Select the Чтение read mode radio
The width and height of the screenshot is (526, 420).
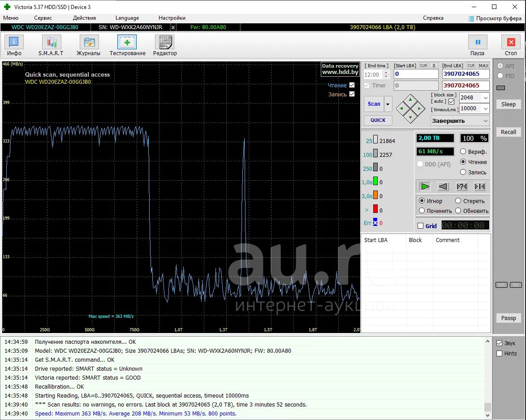click(x=463, y=162)
